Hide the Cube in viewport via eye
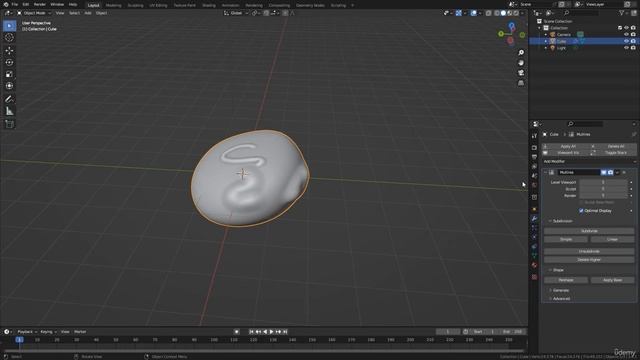This screenshot has height=360, width=640. click(627, 41)
